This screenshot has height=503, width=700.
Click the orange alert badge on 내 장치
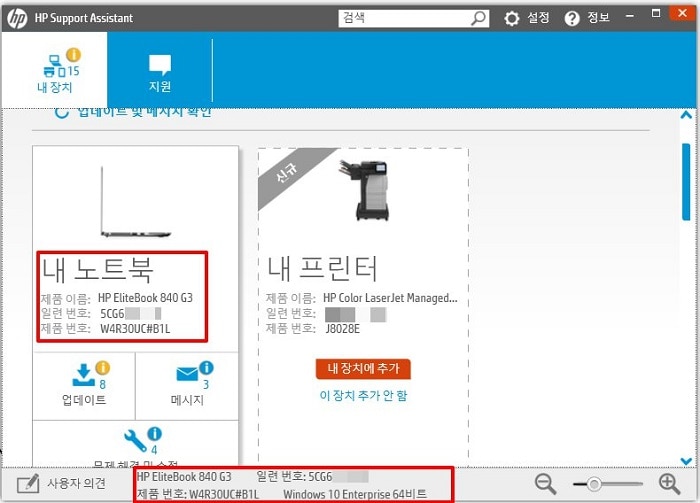(x=73, y=55)
